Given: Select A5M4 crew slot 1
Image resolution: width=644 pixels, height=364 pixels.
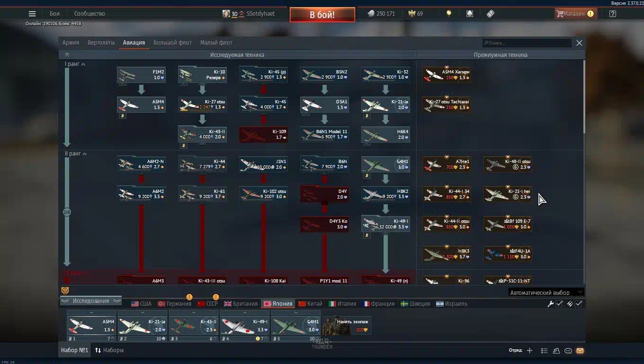Looking at the screenshot, I should (91, 326).
